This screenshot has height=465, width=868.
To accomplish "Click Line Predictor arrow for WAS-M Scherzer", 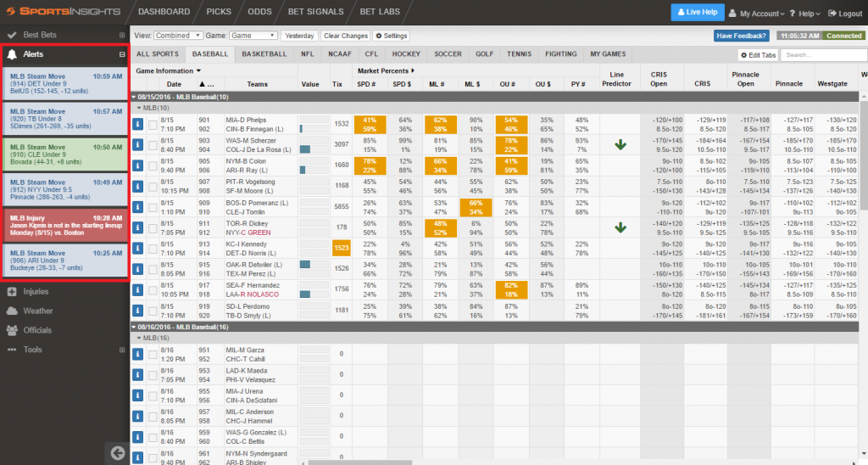I will tap(620, 145).
